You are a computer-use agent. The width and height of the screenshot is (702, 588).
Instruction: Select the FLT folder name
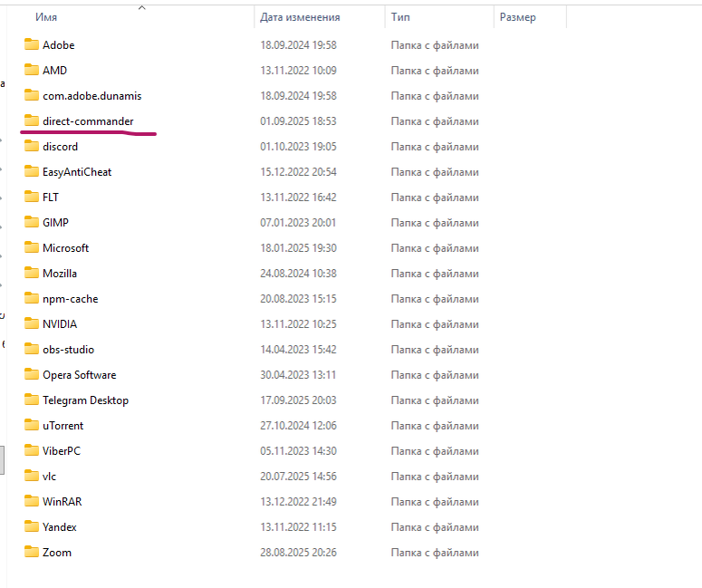click(51, 198)
